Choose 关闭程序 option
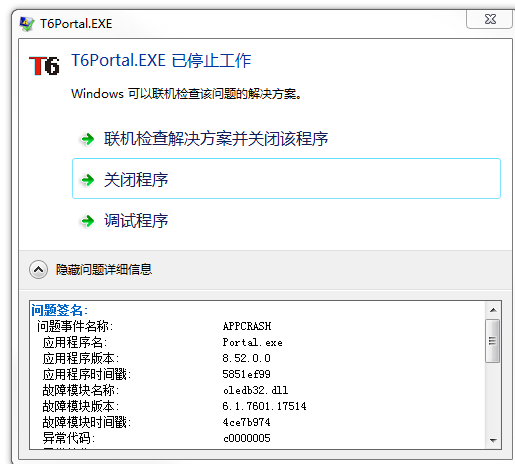 pyautogui.click(x=286, y=179)
